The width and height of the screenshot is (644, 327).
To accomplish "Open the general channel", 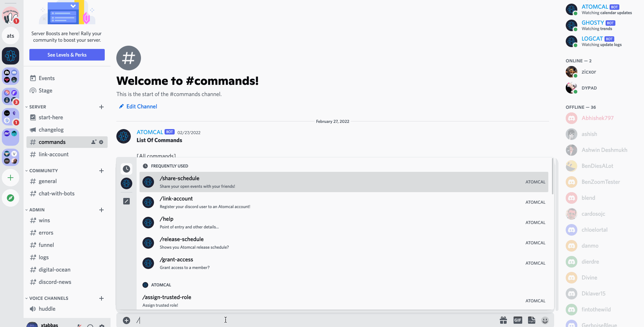I will point(67,181).
